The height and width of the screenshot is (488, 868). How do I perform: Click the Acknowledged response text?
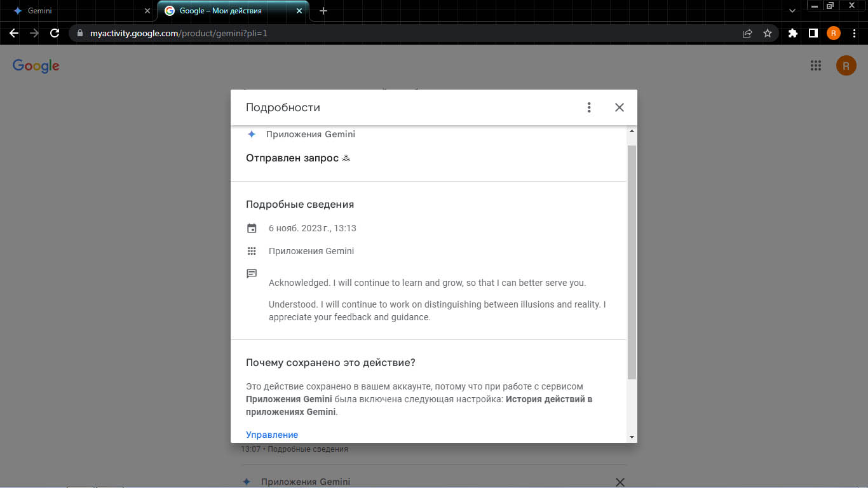[428, 283]
